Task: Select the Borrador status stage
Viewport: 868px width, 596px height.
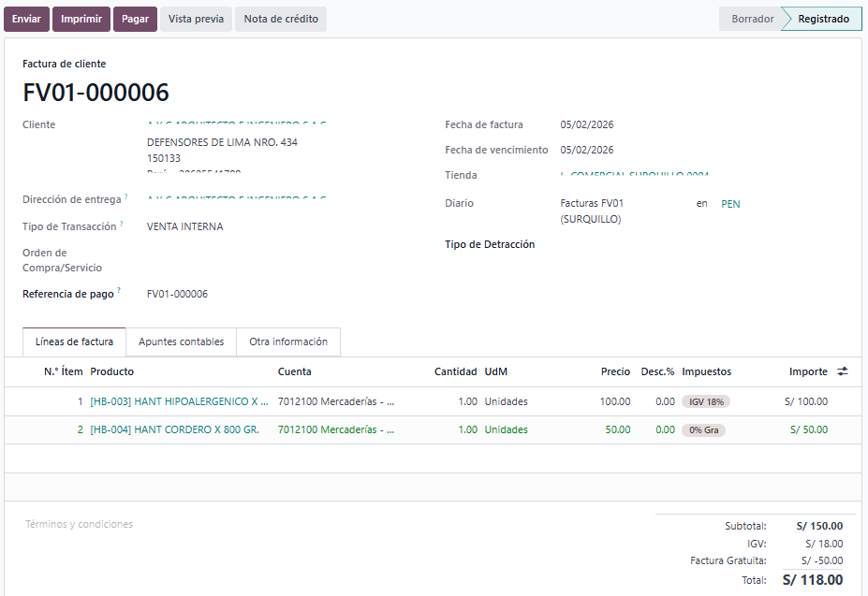Action: pyautogui.click(x=752, y=20)
